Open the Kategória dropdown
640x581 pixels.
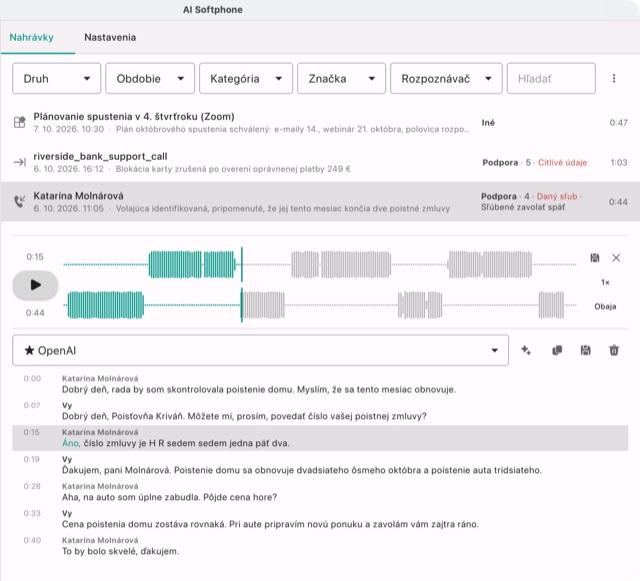(246, 78)
